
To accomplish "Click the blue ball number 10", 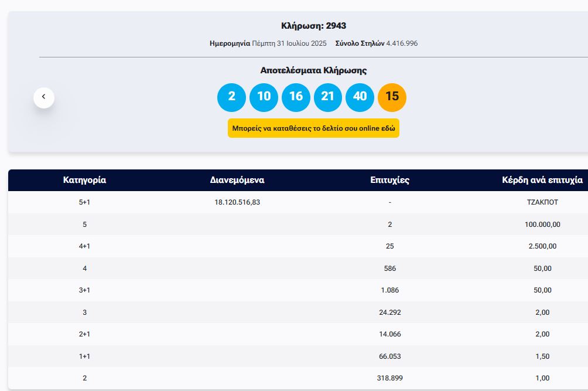I will (x=264, y=97).
